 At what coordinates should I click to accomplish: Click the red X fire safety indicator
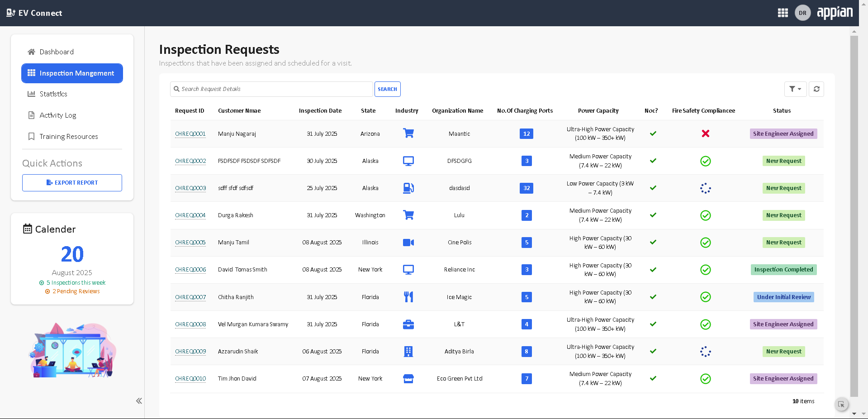pos(705,133)
